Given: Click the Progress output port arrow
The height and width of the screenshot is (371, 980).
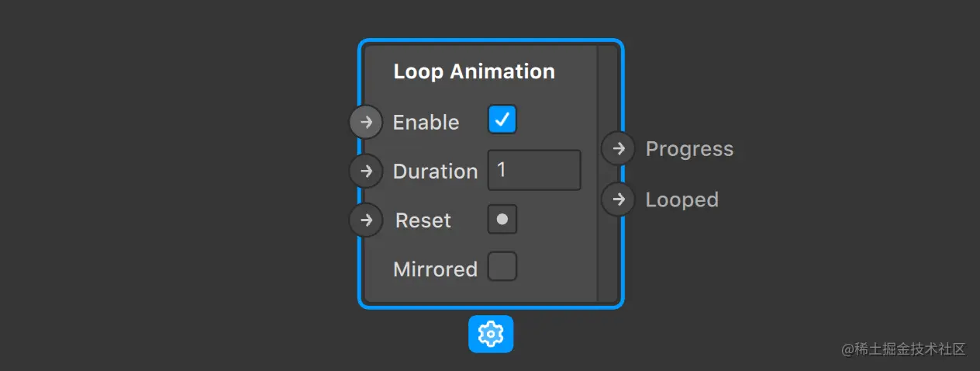Looking at the screenshot, I should pyautogui.click(x=618, y=148).
